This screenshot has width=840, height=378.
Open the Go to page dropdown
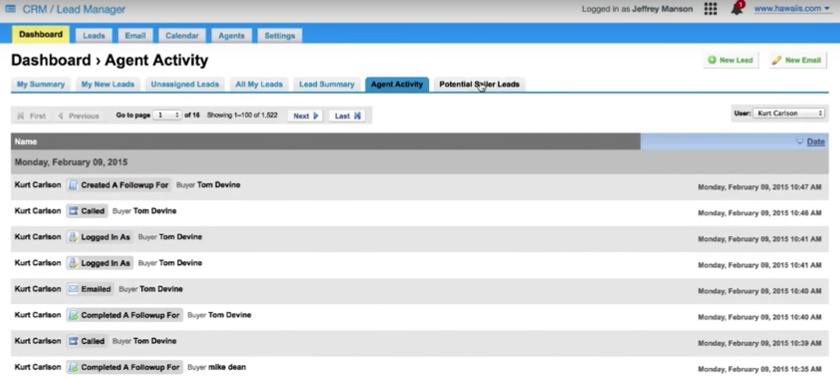[x=167, y=115]
